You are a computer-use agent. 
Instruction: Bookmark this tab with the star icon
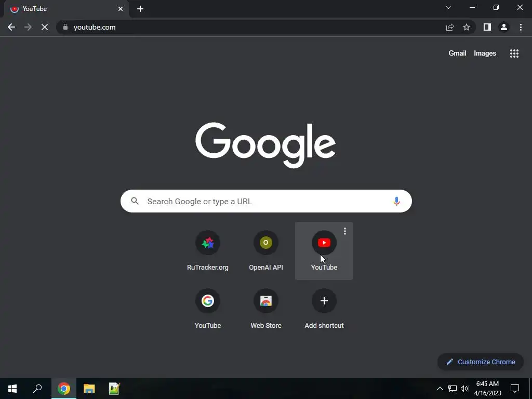pyautogui.click(x=467, y=27)
